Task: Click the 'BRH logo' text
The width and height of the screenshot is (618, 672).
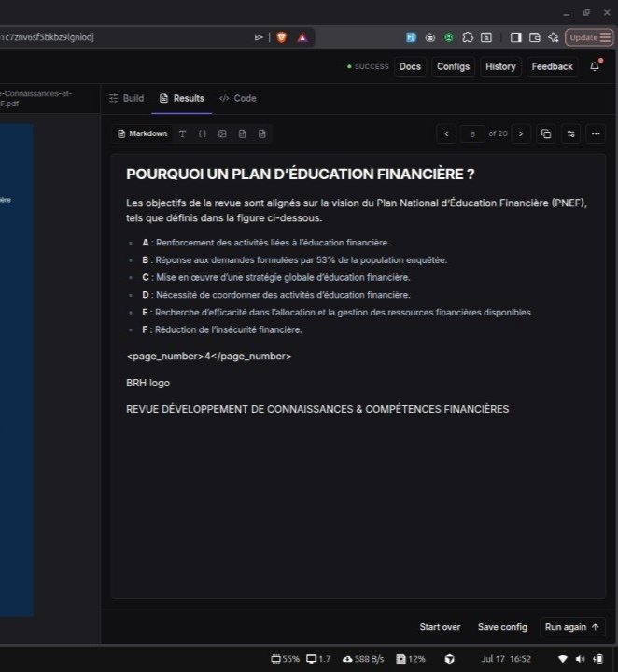Action: (x=147, y=383)
